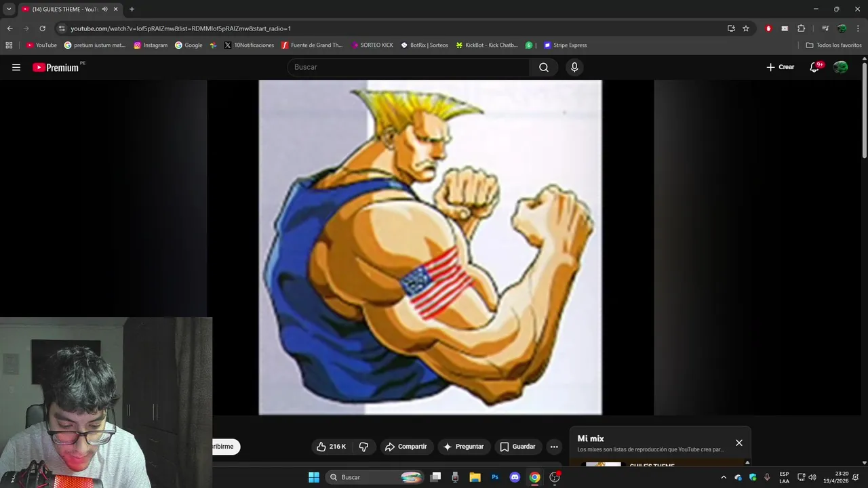This screenshot has height=488, width=868.
Task: Mute the GUILE'S THEME tab audio
Action: tap(105, 9)
